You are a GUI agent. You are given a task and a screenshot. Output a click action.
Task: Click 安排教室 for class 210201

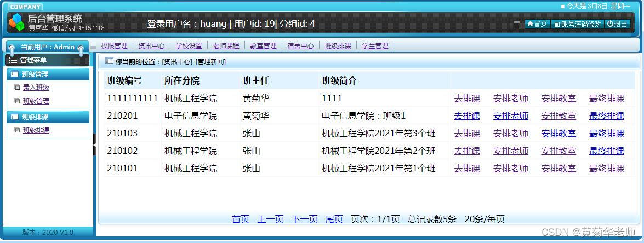pyautogui.click(x=558, y=116)
